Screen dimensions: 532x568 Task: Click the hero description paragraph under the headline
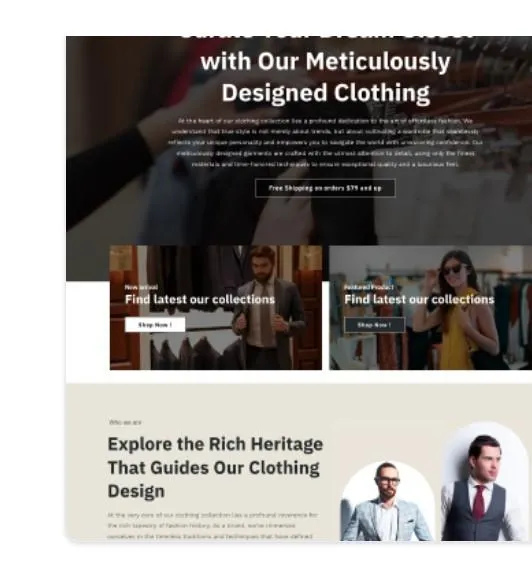point(325,142)
